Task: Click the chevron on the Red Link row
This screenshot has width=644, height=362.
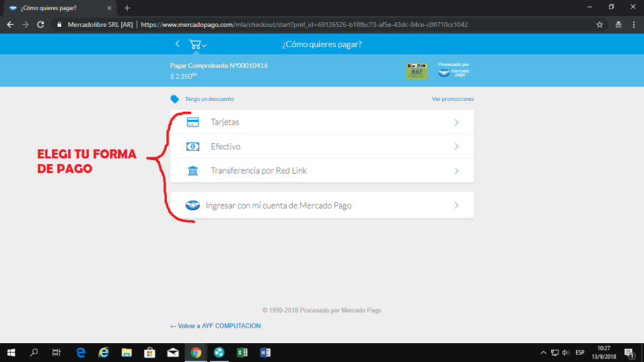Action: [456, 170]
